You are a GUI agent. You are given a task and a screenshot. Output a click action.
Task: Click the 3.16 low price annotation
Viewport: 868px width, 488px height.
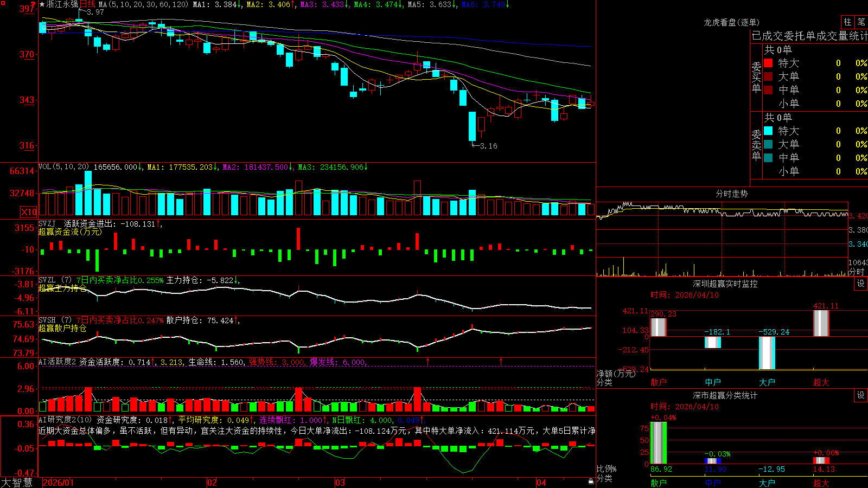[489, 146]
